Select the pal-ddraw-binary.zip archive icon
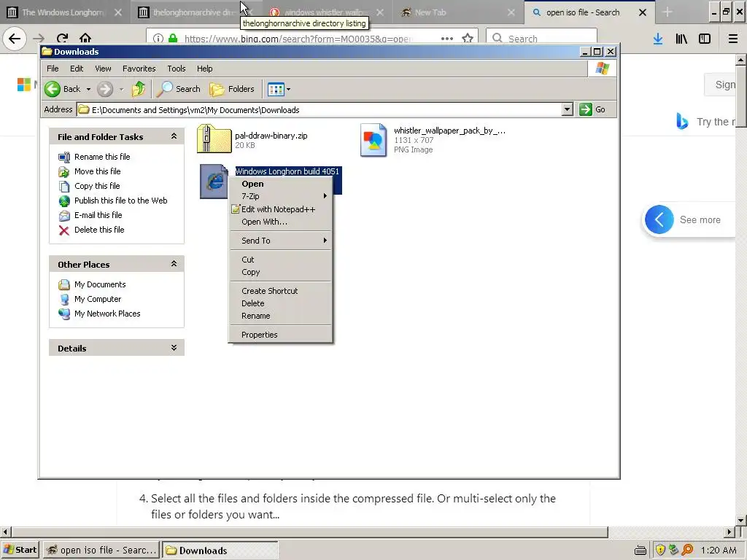747x560 pixels. coord(214,139)
